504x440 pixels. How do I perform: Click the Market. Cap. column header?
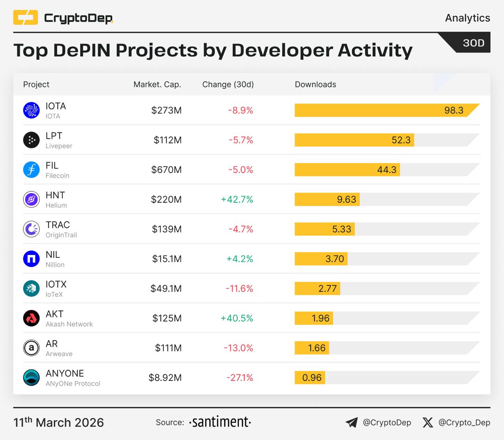(157, 84)
